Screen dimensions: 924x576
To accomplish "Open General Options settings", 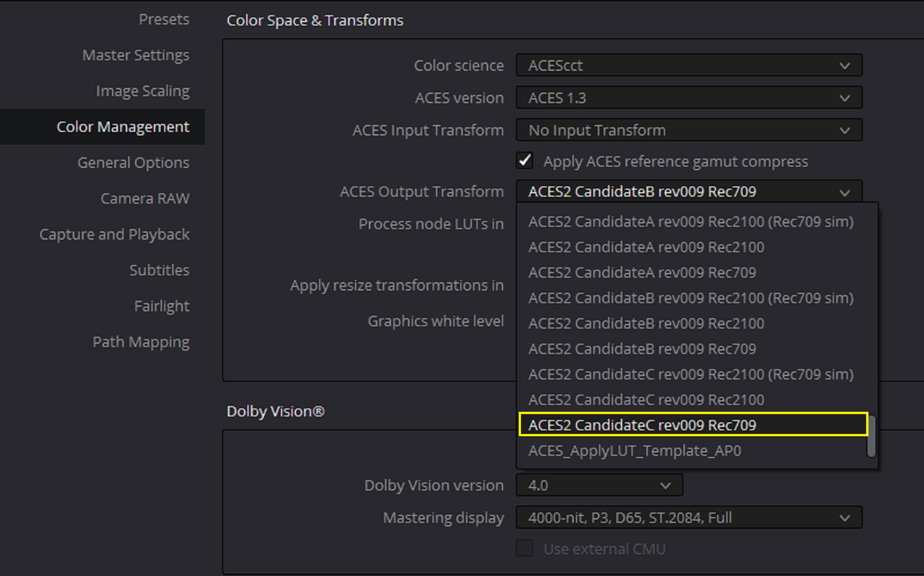I will point(134,162).
